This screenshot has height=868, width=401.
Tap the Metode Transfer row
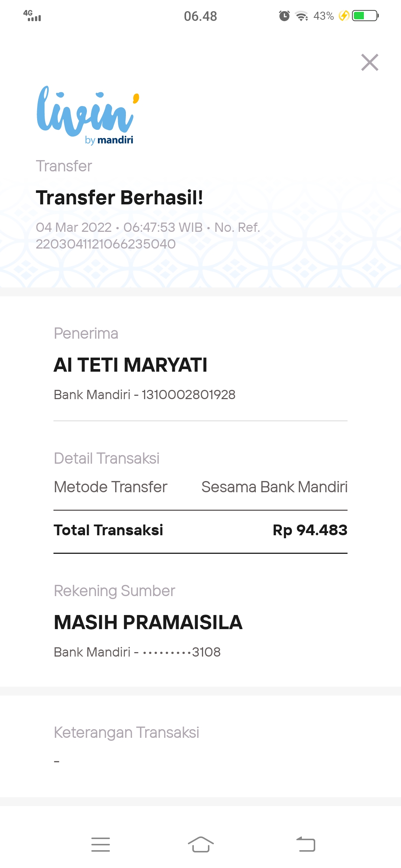point(200,487)
